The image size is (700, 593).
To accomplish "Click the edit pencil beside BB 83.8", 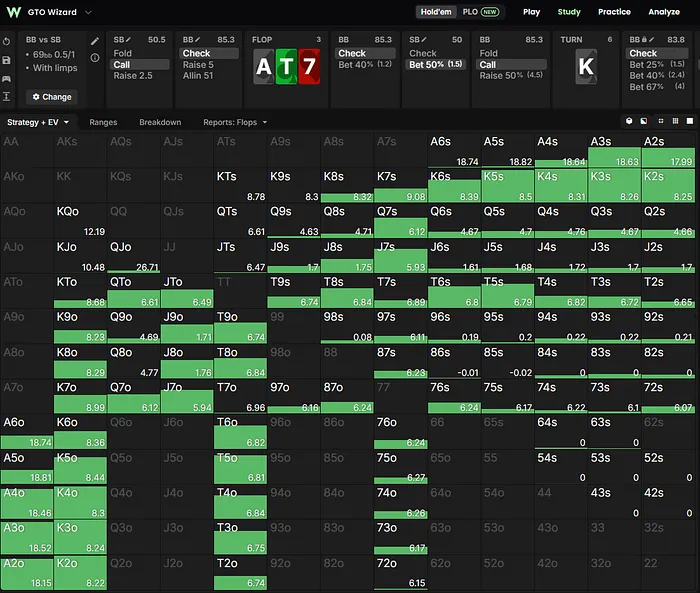I will coord(651,40).
